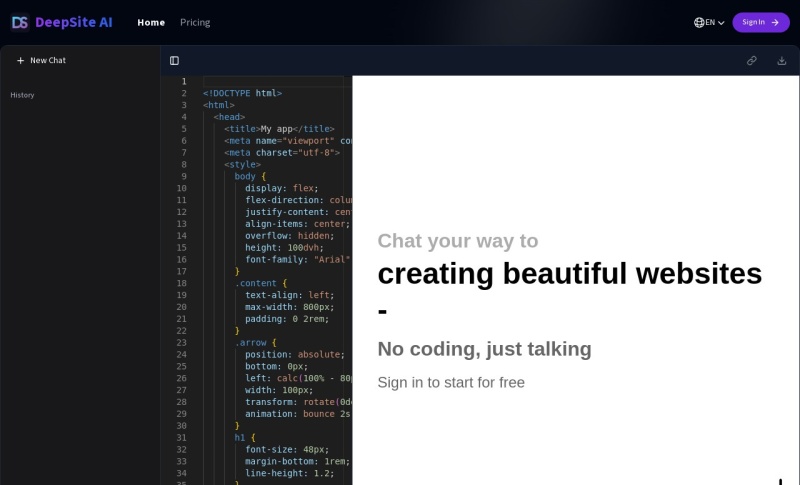Click the 'padding: 0 2rem;' line

click(x=287, y=319)
